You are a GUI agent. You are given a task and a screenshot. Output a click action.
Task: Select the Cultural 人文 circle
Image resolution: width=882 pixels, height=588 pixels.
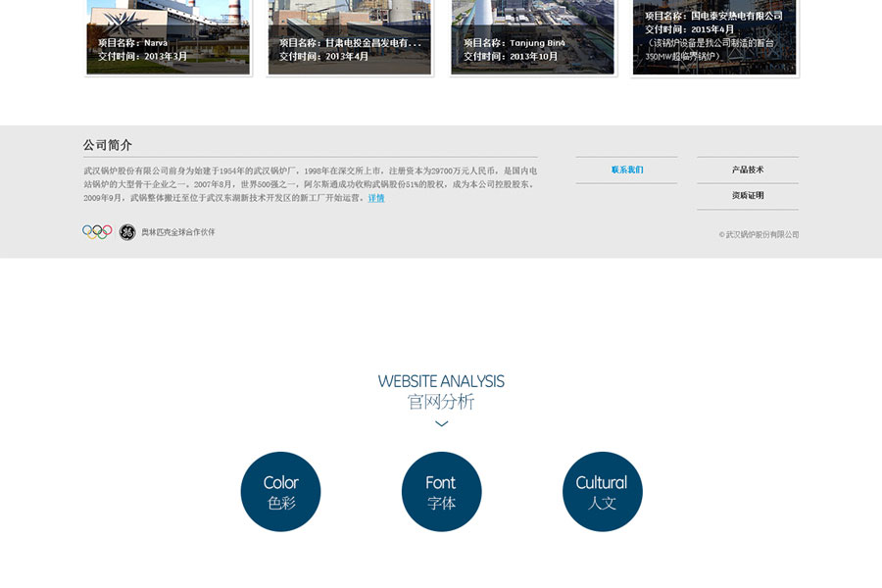click(602, 492)
